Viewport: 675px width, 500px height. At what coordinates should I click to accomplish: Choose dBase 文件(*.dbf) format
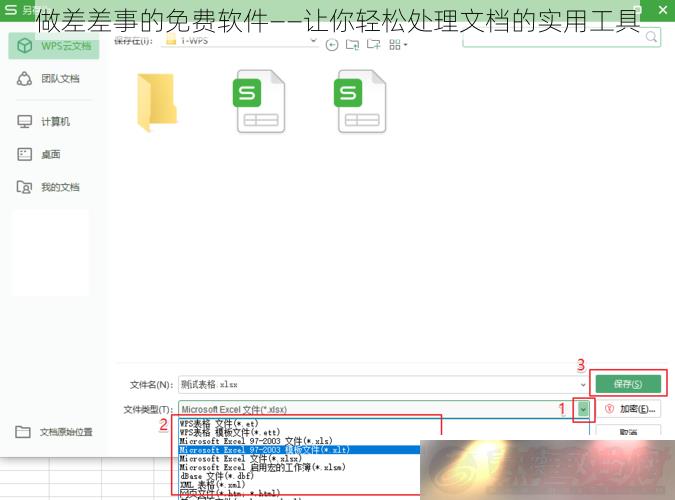pos(299,476)
